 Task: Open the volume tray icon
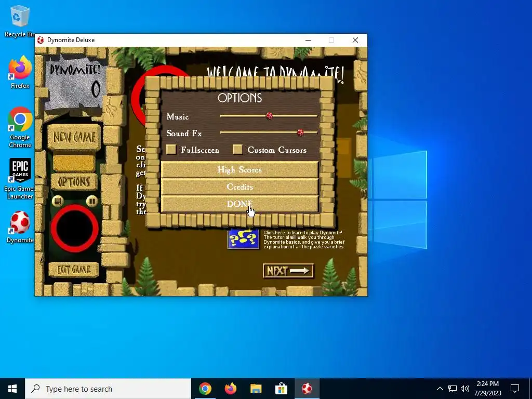(465, 389)
